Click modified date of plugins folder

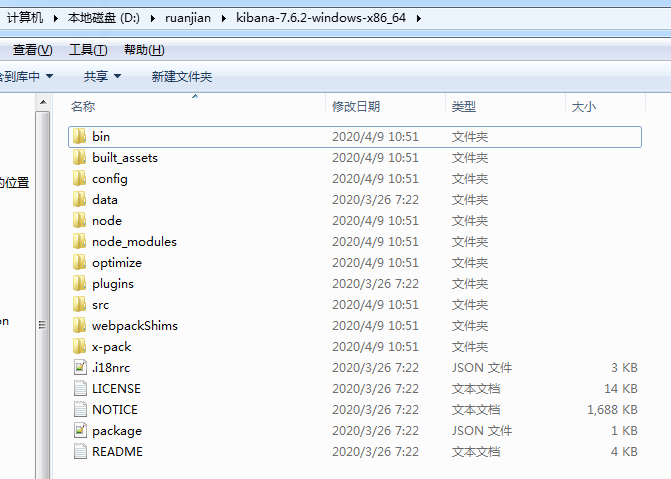(x=375, y=283)
